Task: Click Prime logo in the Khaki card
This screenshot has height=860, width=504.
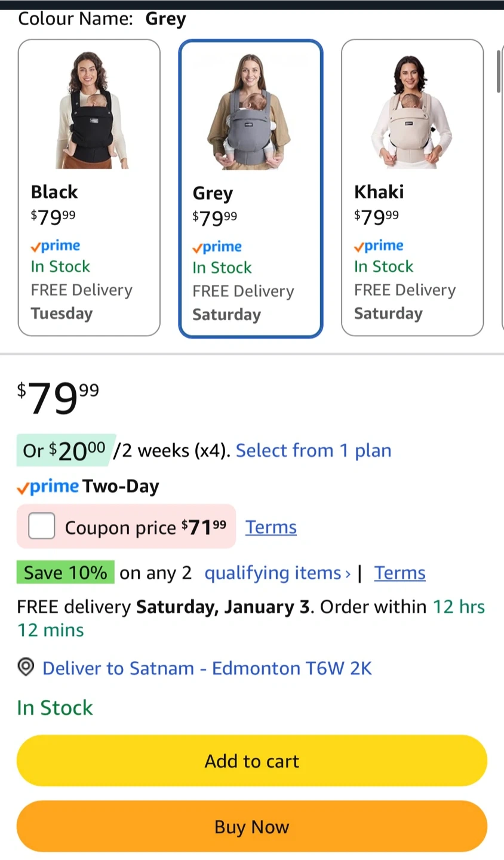Action: [379, 246]
